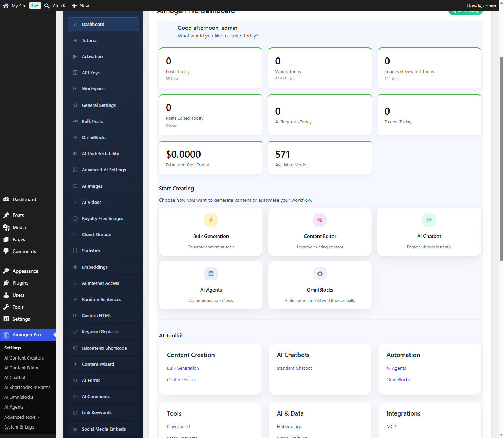Follow the Bulk Generation link under Content Creation
Image resolution: width=504 pixels, height=438 pixels.
pyautogui.click(x=183, y=368)
